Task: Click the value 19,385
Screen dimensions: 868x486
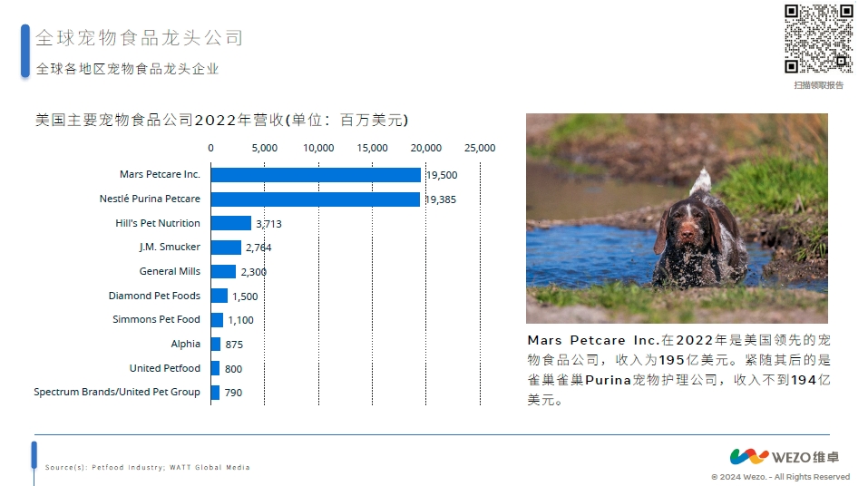Action: click(441, 199)
